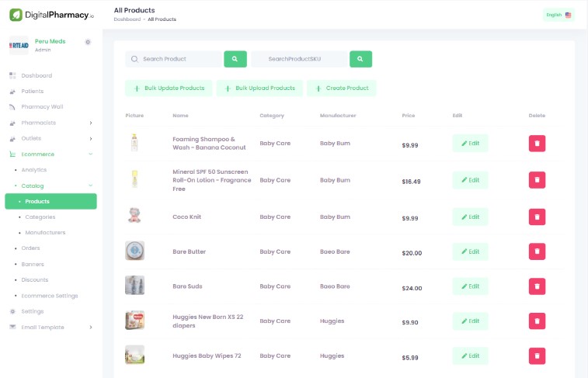Delete Huggies Baby Wipes 72 via trash icon
This screenshot has width=588, height=378.
click(x=537, y=356)
